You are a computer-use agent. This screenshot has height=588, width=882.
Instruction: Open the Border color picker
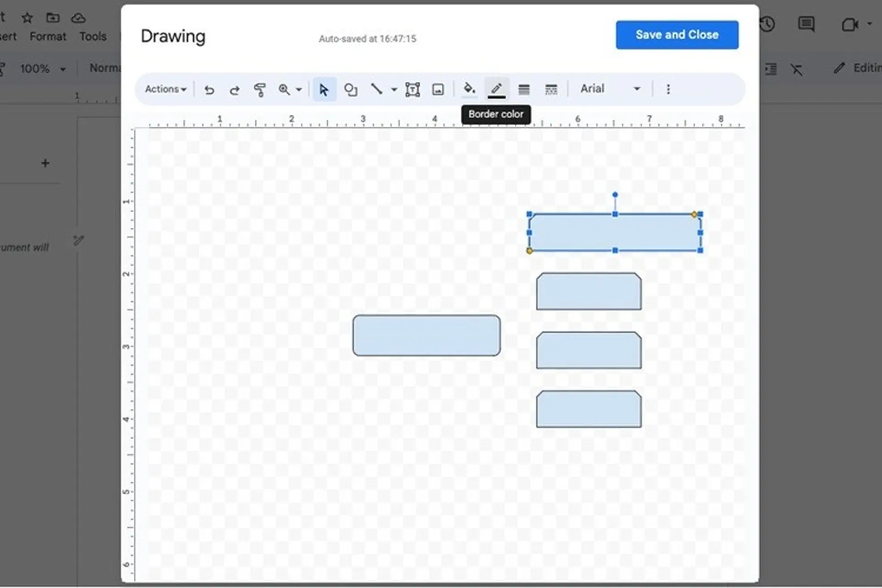coord(496,89)
